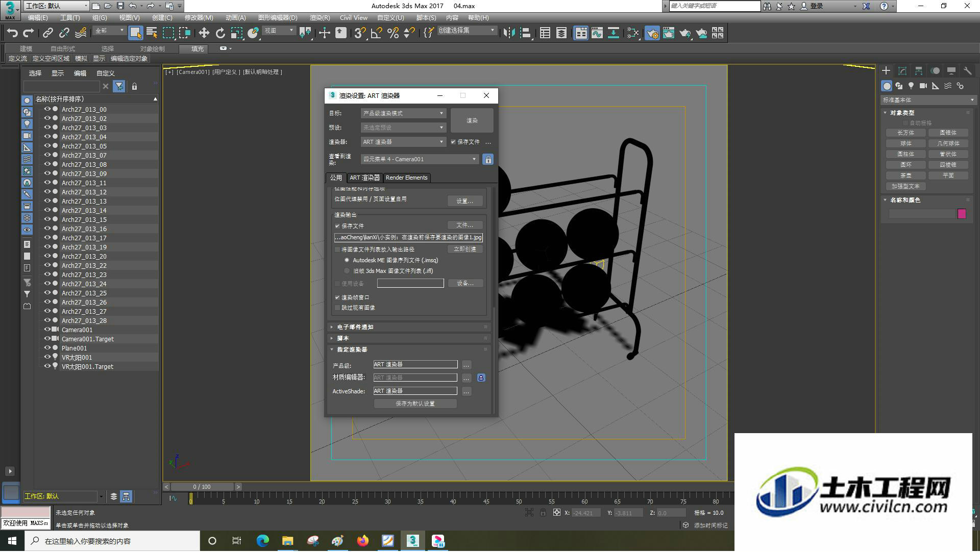
Task: Click the lock viewport icon in render setup
Action: [x=488, y=160]
